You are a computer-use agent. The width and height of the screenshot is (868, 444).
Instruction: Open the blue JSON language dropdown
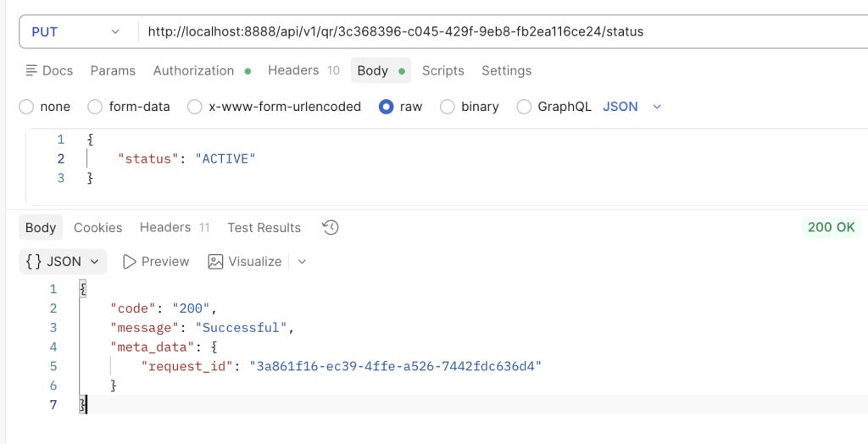click(632, 106)
